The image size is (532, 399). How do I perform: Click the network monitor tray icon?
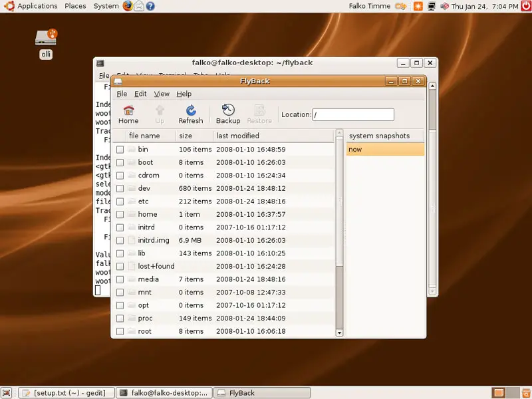point(432,6)
